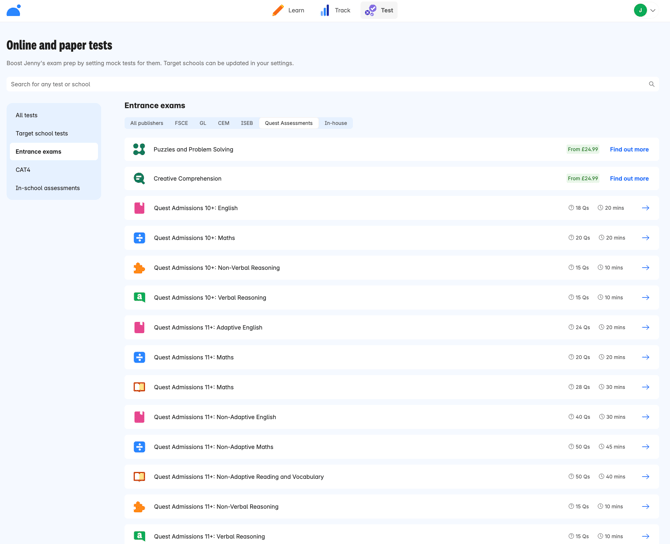Open In-school assessments in sidebar
The height and width of the screenshot is (544, 670).
point(54,188)
